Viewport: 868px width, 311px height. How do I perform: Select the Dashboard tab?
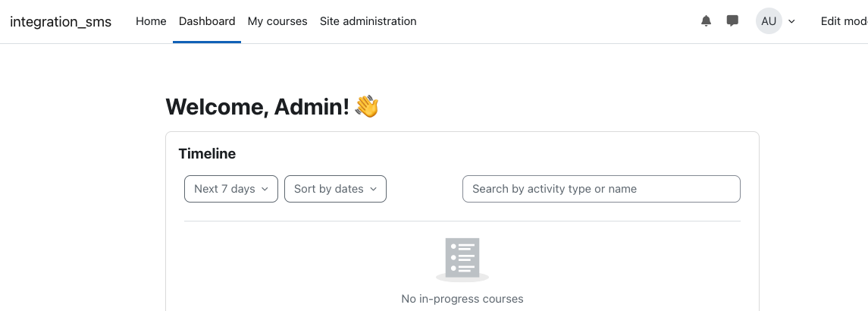[x=207, y=21]
